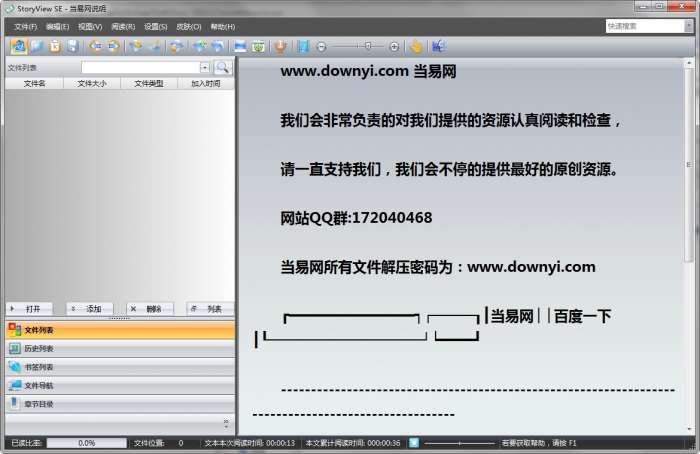The height and width of the screenshot is (454, 700).
Task: Select the 文件列表 panel tab
Action: click(120, 330)
